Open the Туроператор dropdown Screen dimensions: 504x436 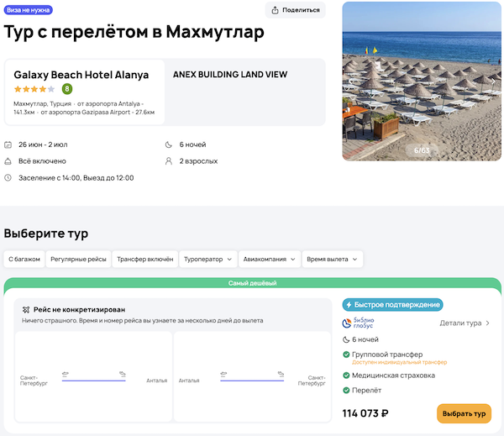[x=207, y=260]
